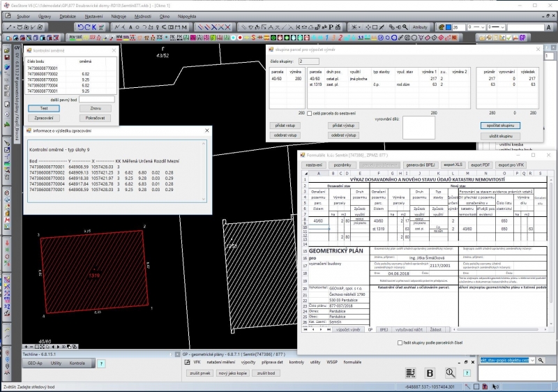Click the lines list icon in the GP panel
The height and width of the screenshot is (392, 558).
(410, 372)
